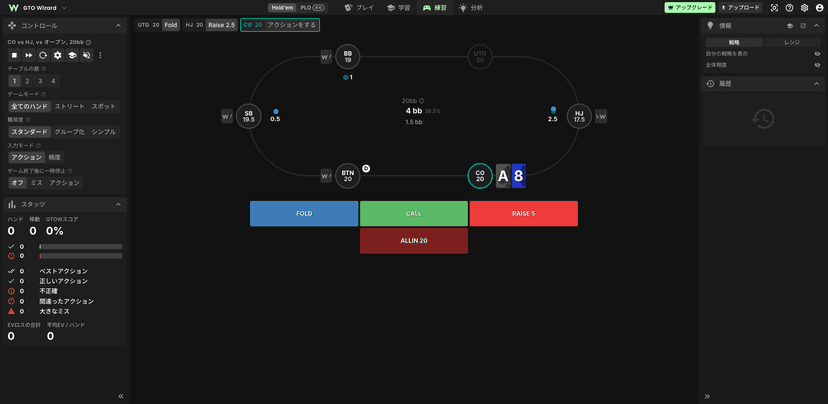Click graduation cap icon in Controls toolbar
828x404 pixels.
(72, 55)
